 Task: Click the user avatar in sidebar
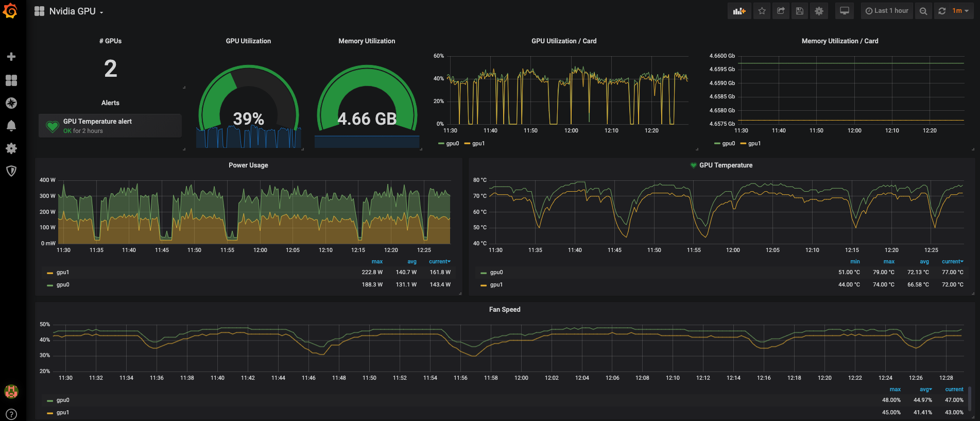[11, 392]
